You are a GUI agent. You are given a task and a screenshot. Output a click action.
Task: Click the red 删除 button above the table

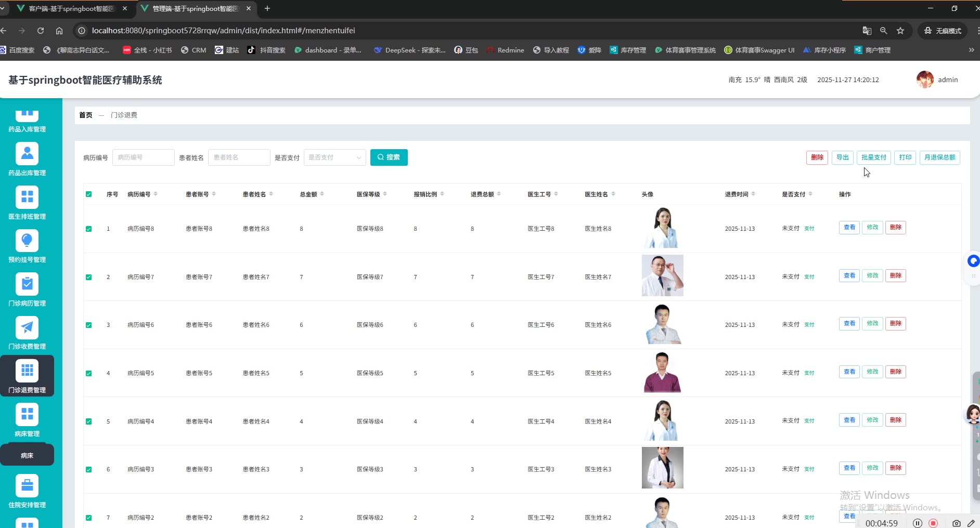(x=817, y=157)
